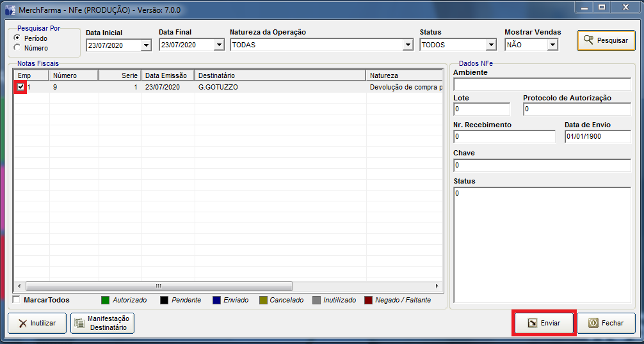The width and height of the screenshot is (644, 344).
Task: Click the green Autorizado color legend
Action: click(x=105, y=301)
